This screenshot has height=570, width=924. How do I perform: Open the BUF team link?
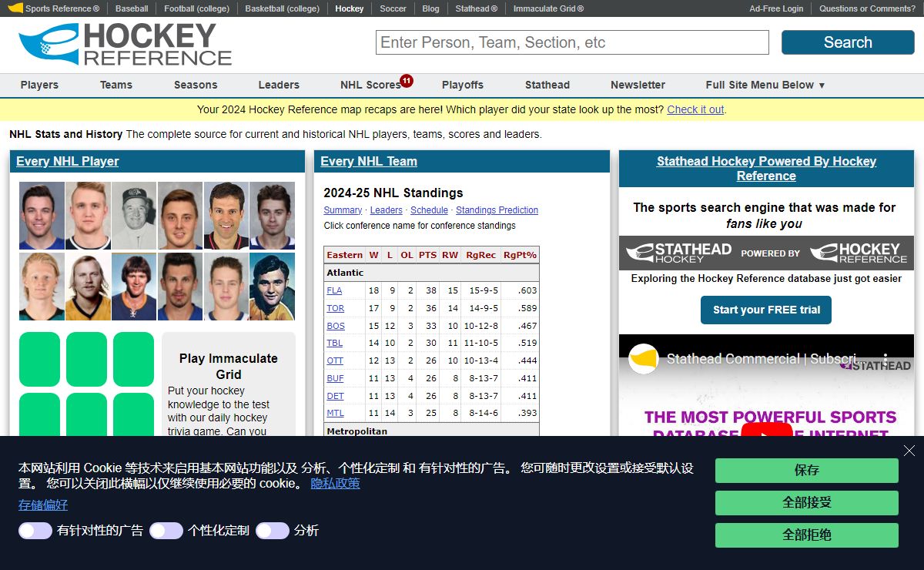pyautogui.click(x=335, y=378)
